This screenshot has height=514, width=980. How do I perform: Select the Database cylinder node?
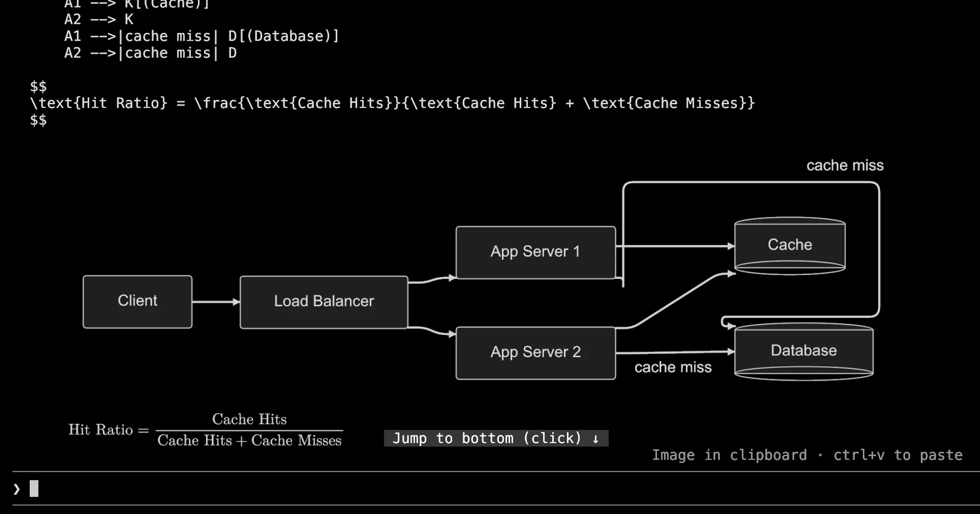click(804, 351)
